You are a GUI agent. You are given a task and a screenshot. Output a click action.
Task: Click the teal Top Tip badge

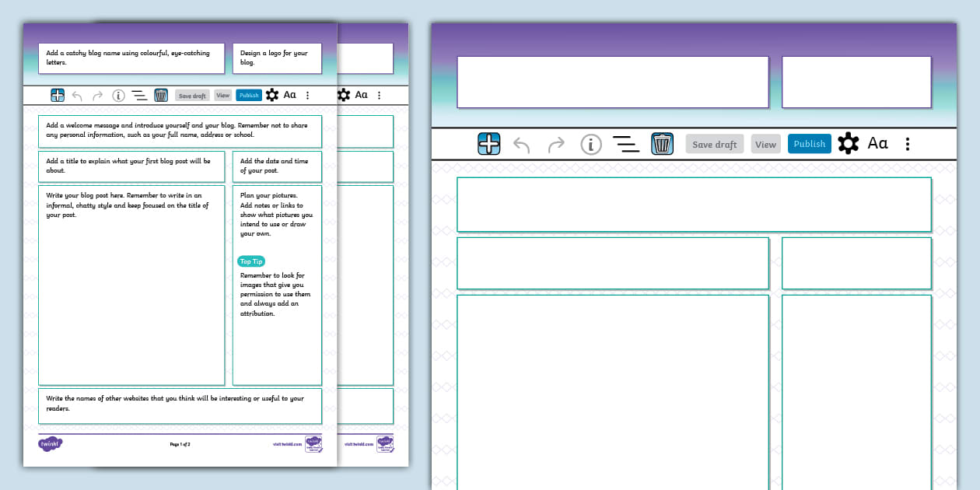[251, 261]
